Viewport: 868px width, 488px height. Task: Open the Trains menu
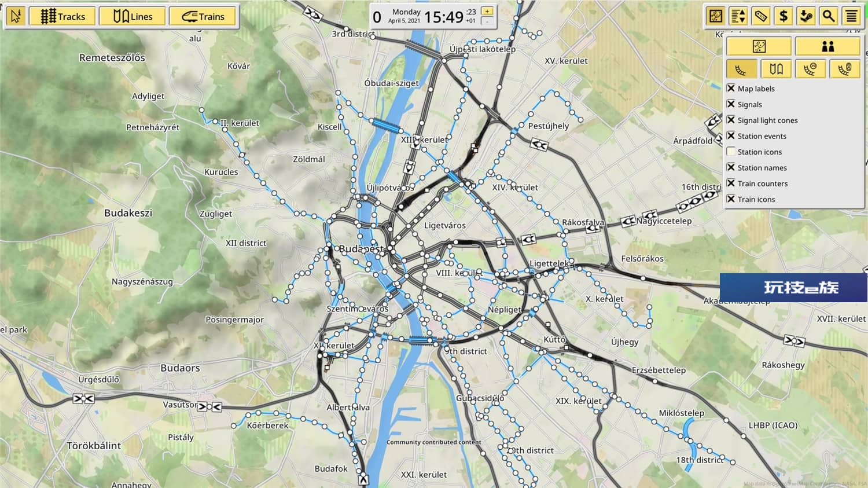point(203,16)
